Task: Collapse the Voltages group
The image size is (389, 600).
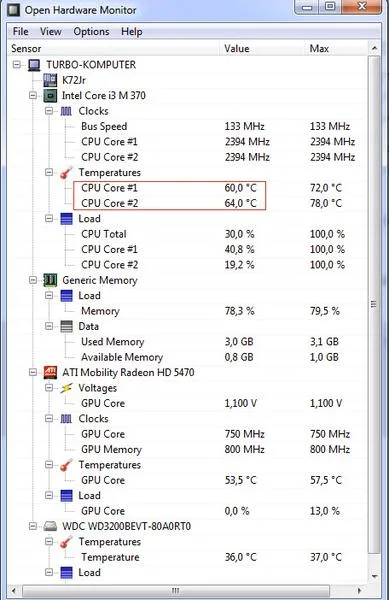Action: click(49, 388)
